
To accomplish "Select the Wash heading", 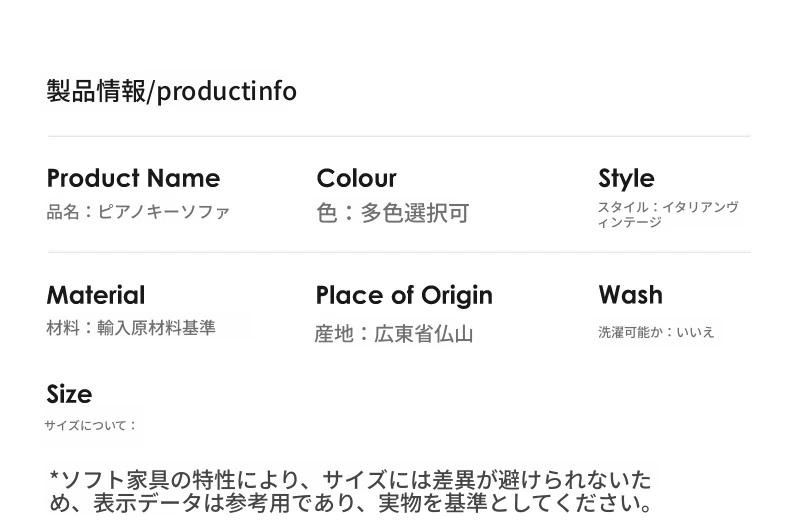I will click(630, 295).
